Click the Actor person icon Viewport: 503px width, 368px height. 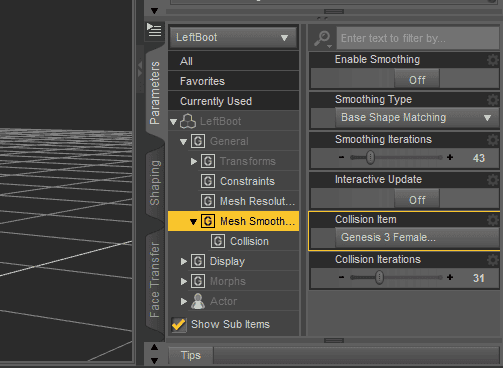click(198, 301)
